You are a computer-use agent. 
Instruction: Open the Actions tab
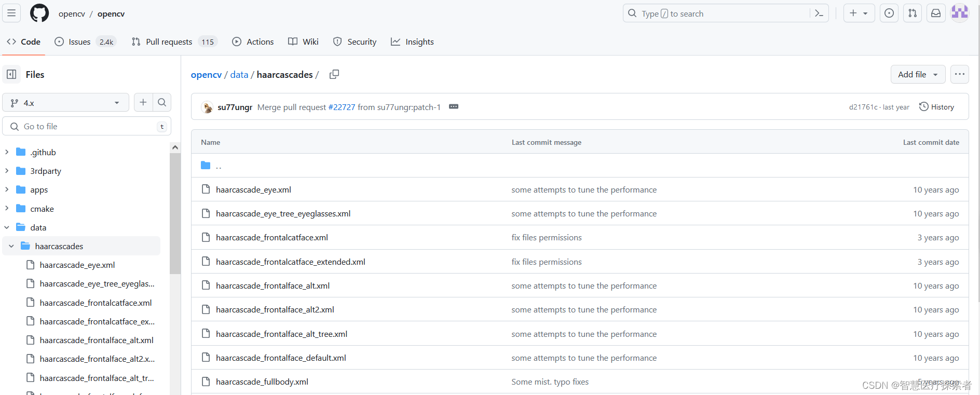pyautogui.click(x=253, y=42)
